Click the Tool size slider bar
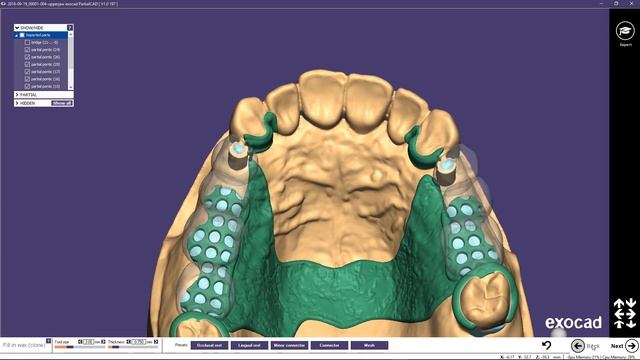This screenshot has height=360, width=640. pyautogui.click(x=80, y=347)
